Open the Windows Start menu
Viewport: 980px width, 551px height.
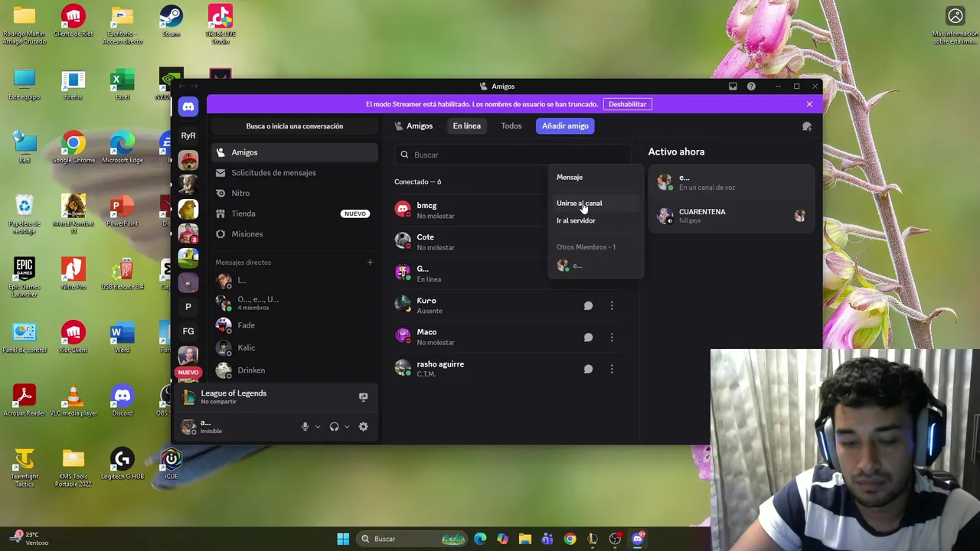(343, 539)
